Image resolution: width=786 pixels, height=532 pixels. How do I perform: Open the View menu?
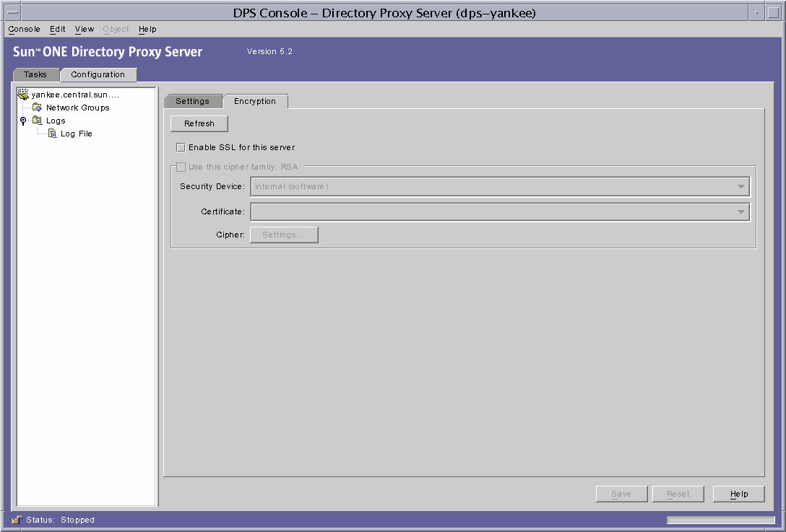click(84, 29)
